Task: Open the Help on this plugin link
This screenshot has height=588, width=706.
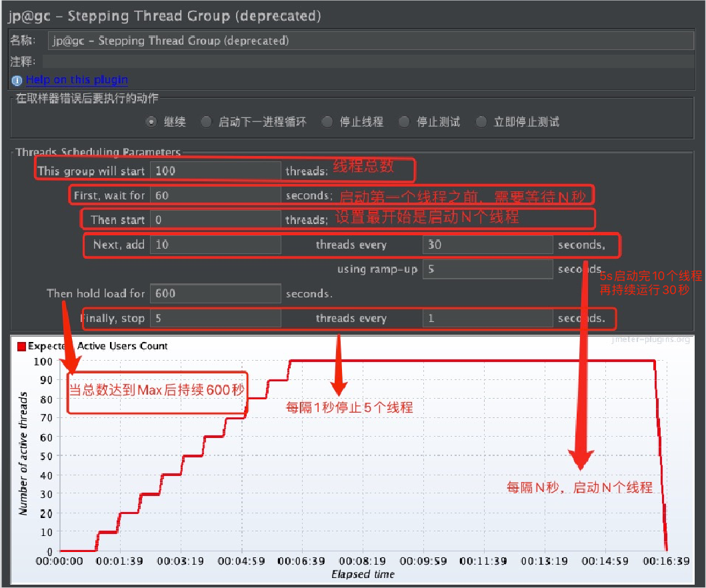Action: point(77,80)
